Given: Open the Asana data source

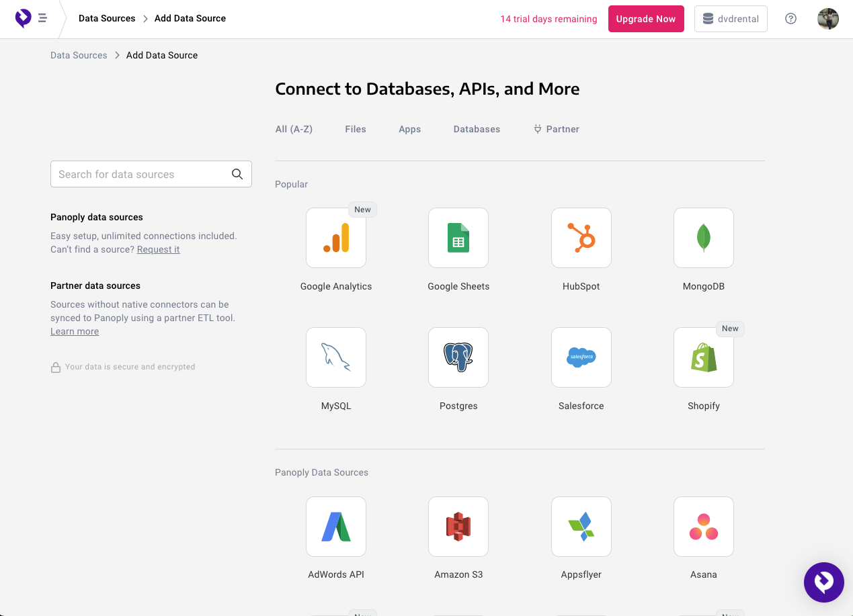Looking at the screenshot, I should pos(704,527).
